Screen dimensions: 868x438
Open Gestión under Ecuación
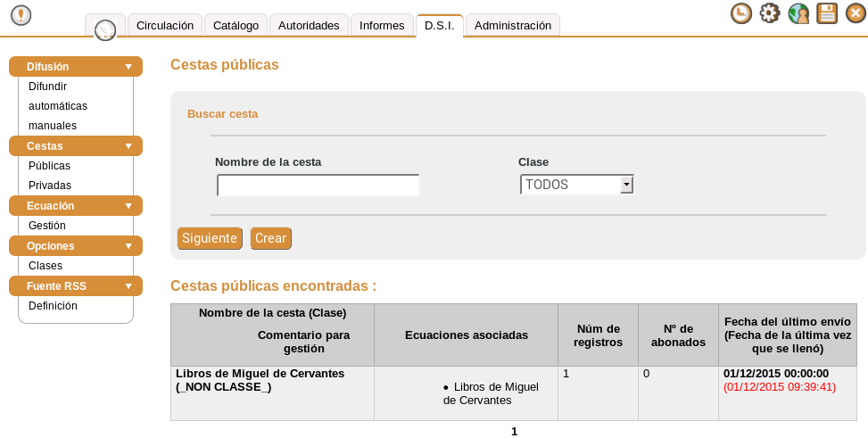pyautogui.click(x=47, y=226)
